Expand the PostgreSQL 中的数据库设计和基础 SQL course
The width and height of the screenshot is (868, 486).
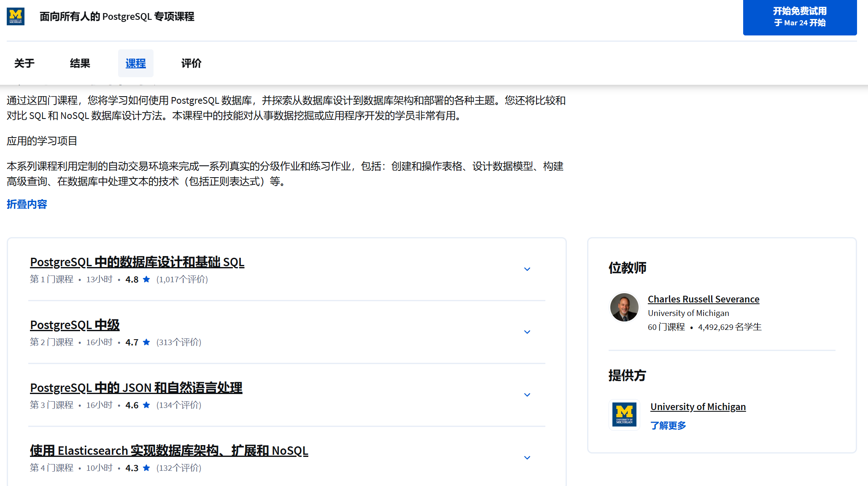click(x=527, y=269)
